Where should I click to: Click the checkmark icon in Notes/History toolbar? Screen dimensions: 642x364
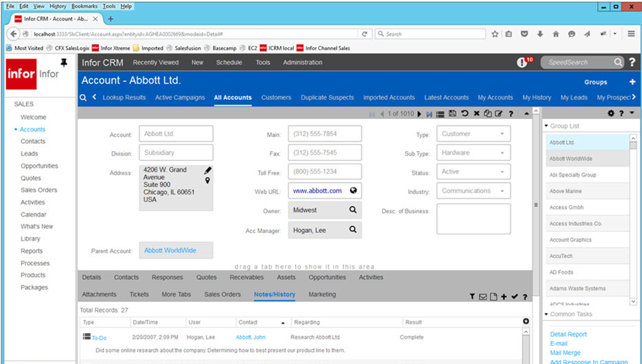click(515, 297)
